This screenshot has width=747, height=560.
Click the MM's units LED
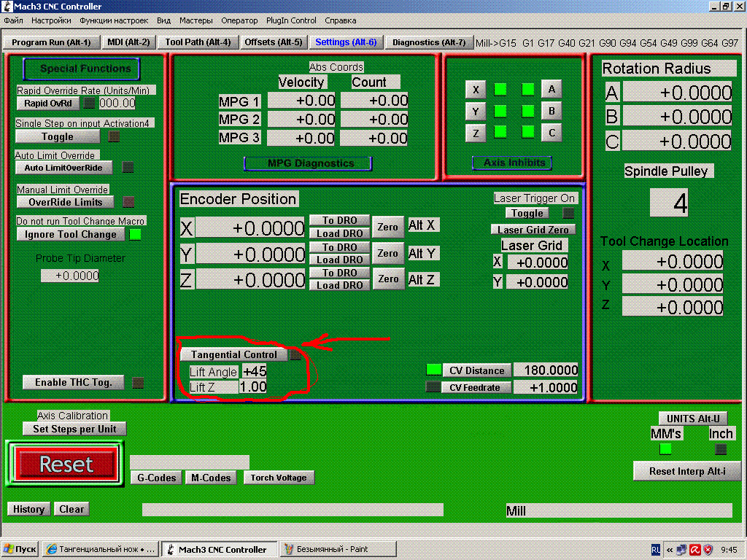tap(665, 449)
